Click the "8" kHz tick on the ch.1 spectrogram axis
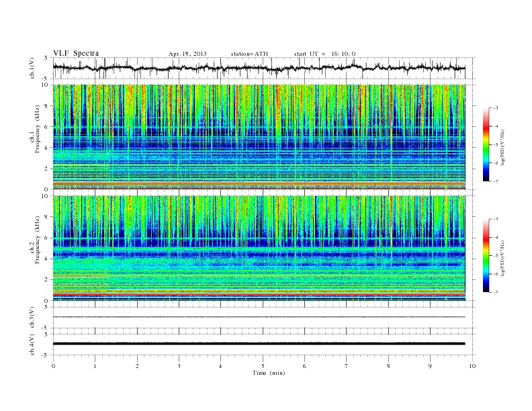 46,106
